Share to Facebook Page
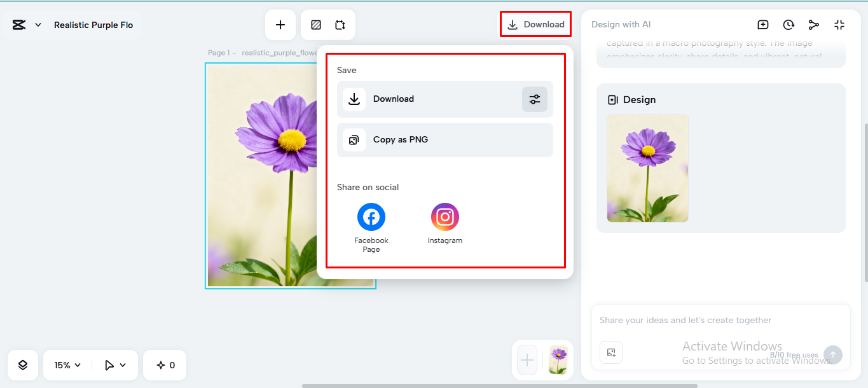This screenshot has height=388, width=868. coord(371,228)
